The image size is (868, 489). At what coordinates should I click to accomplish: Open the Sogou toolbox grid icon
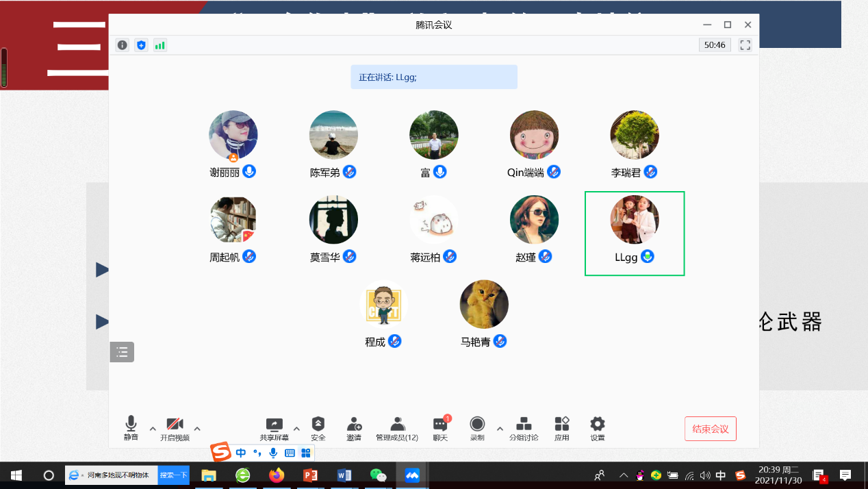tap(306, 453)
